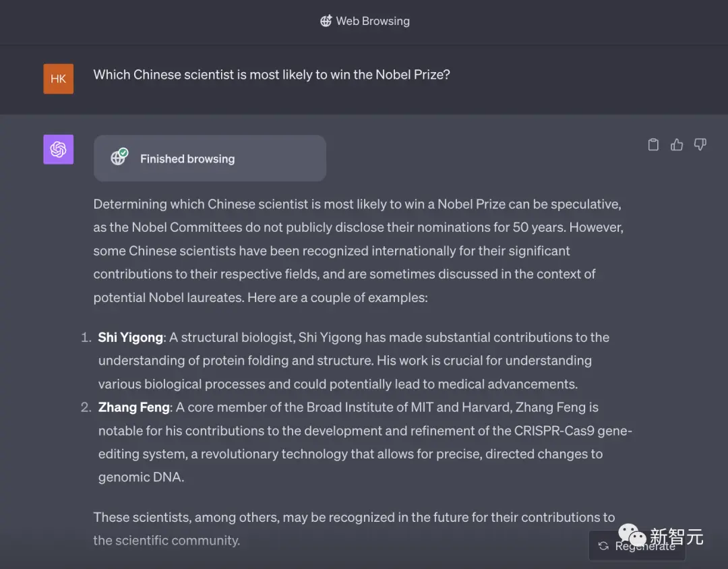Viewport: 728px width, 569px height.
Task: Click the Web Browsing model label
Action: pos(372,21)
